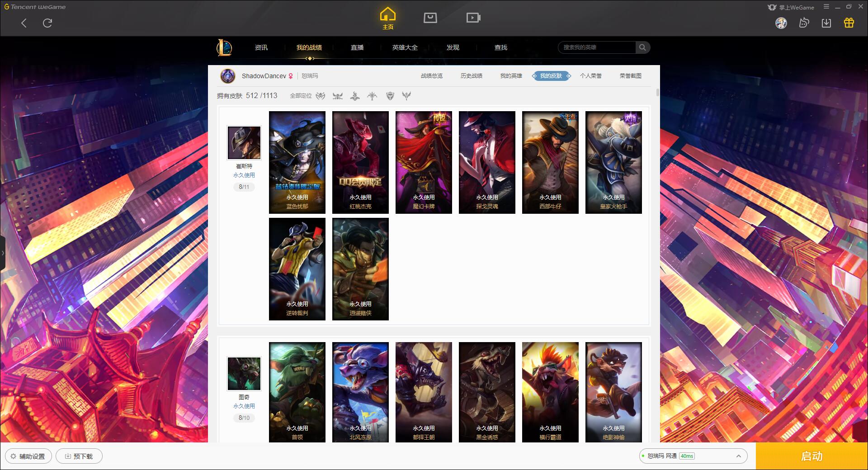Viewport: 868px width, 470px height.
Task: Filter by second role icon, the winged crest
Action: coord(338,96)
